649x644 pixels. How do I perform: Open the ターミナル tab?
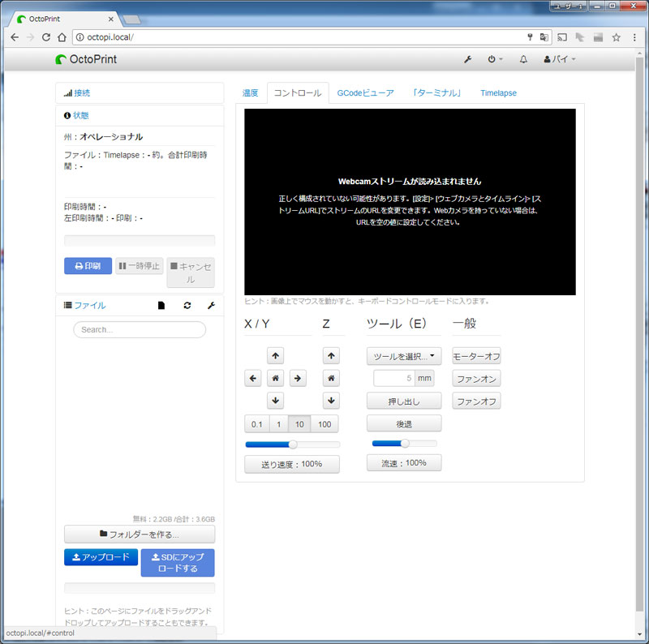[436, 93]
